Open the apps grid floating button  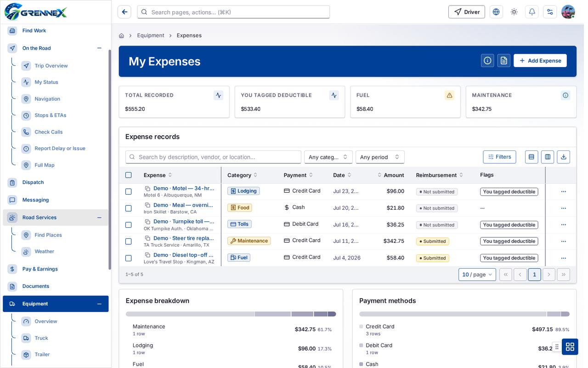[x=570, y=347]
